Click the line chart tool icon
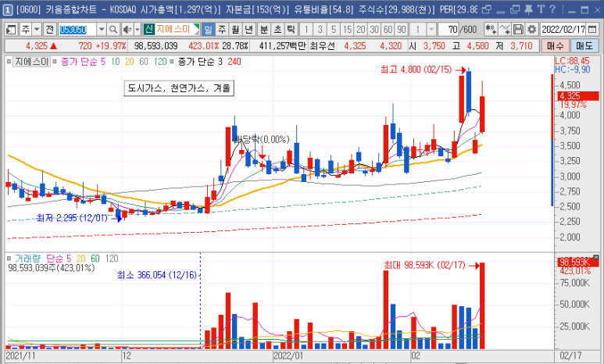 505,29
